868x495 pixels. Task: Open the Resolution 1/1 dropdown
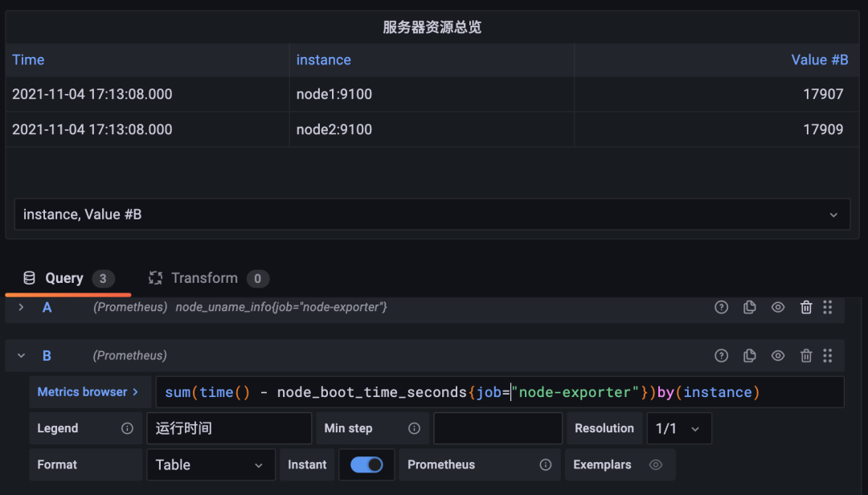pyautogui.click(x=678, y=427)
